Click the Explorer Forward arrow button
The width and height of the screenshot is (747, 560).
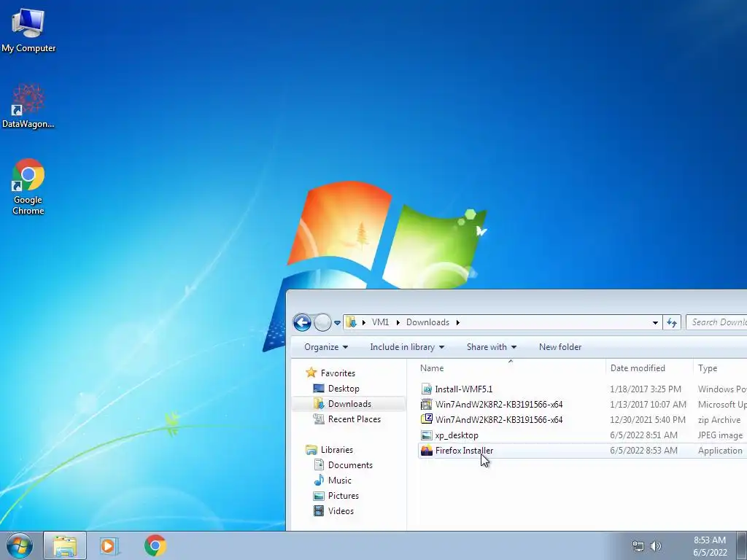coord(322,322)
